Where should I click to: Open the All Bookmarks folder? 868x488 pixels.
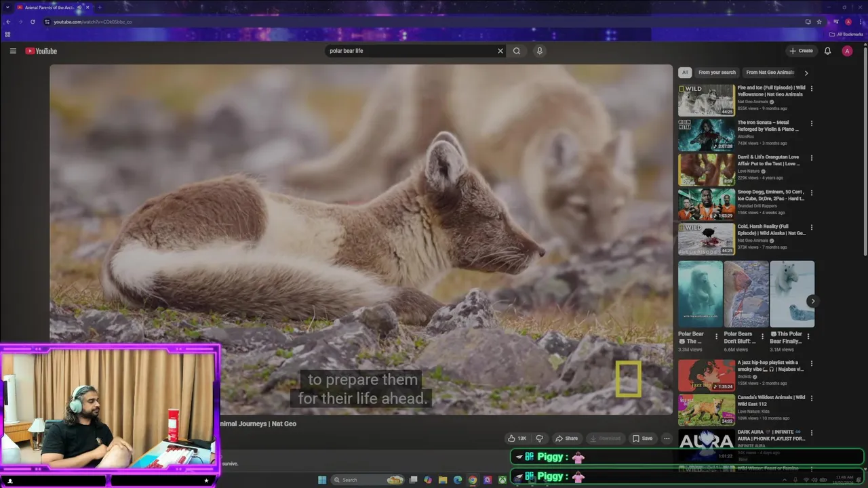pos(846,34)
